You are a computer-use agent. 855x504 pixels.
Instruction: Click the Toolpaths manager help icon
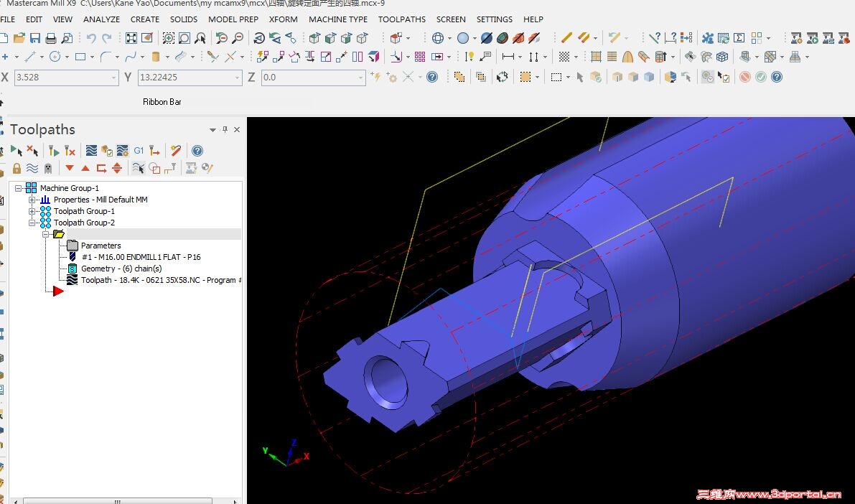[x=197, y=151]
